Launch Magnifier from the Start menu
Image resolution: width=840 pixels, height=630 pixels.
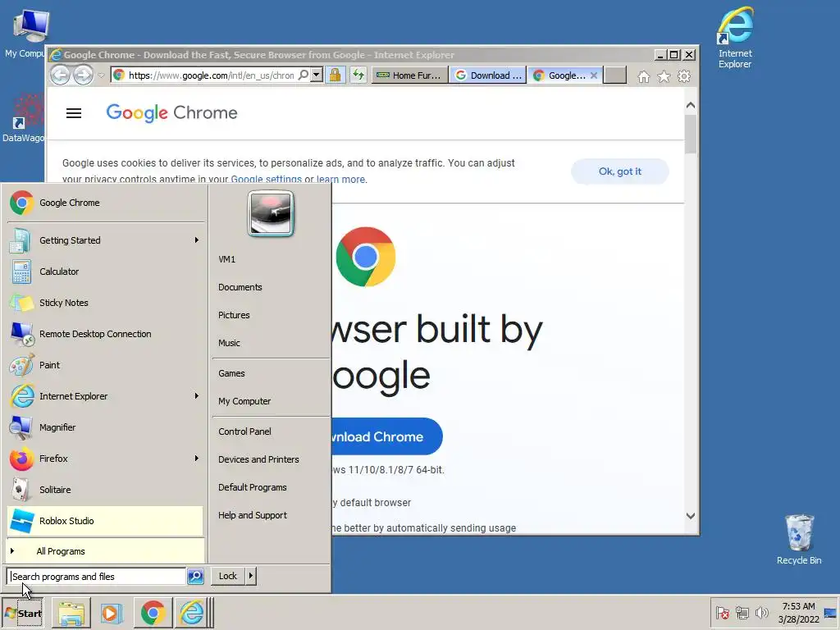coord(105,427)
